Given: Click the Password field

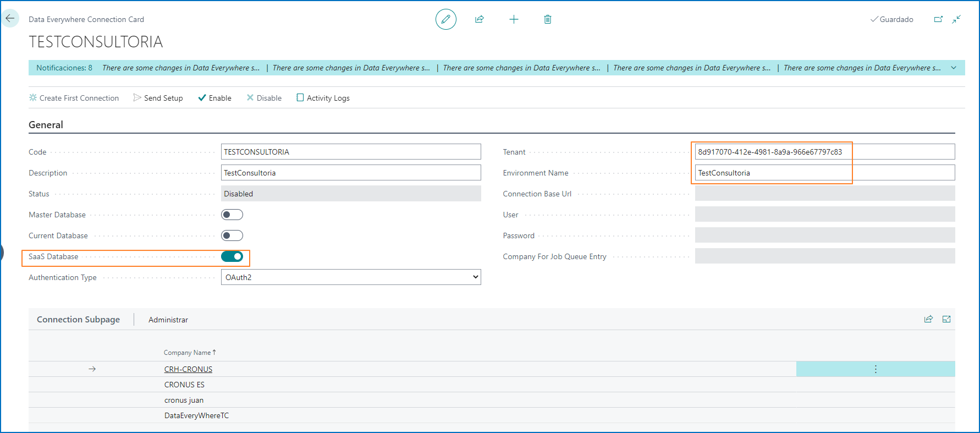Looking at the screenshot, I should tap(825, 235).
